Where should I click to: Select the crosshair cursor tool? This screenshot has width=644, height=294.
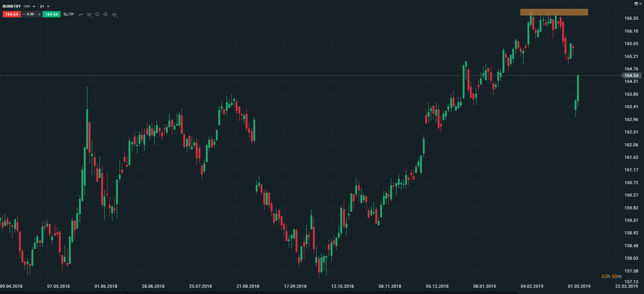(114, 15)
